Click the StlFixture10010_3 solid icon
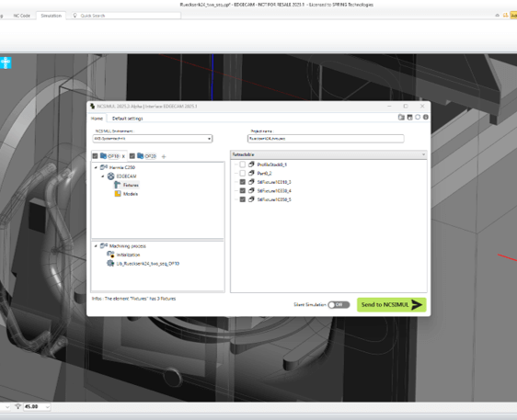 pyautogui.click(x=251, y=181)
